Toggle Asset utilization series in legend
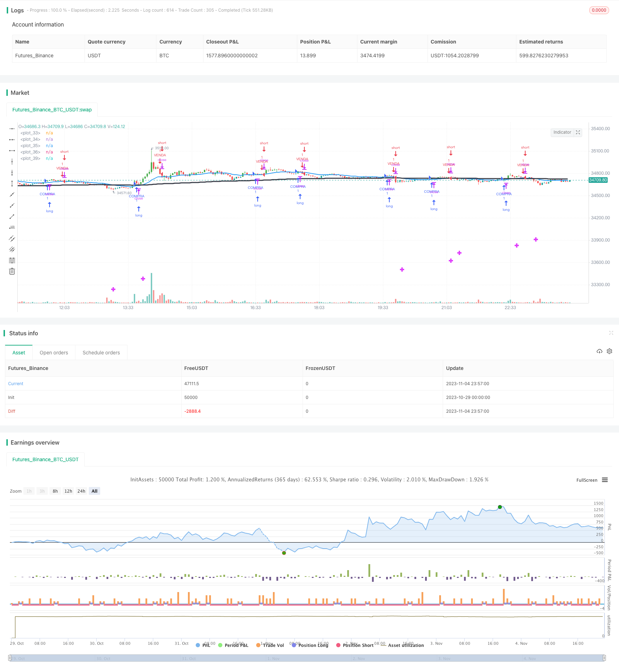The width and height of the screenshot is (619, 672). (x=402, y=645)
